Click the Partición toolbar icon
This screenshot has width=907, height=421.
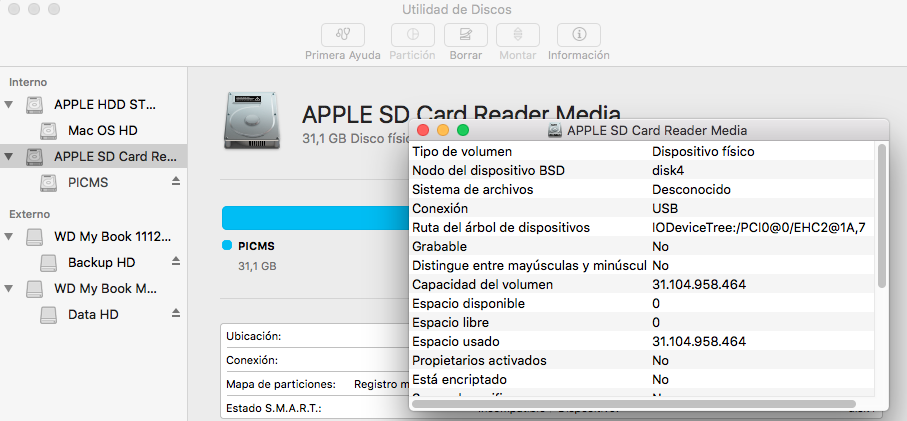(412, 34)
